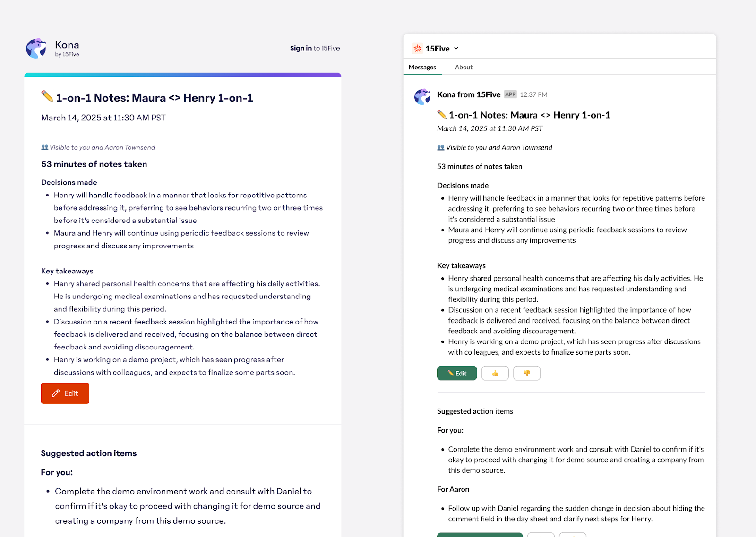Click the gradient color bar atop the notes card

(x=183, y=75)
